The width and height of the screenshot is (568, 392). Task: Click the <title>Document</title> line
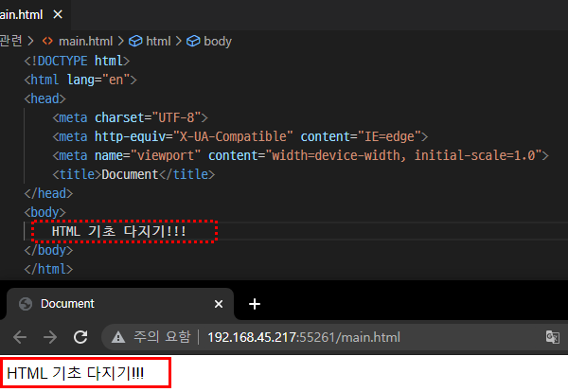133,174
